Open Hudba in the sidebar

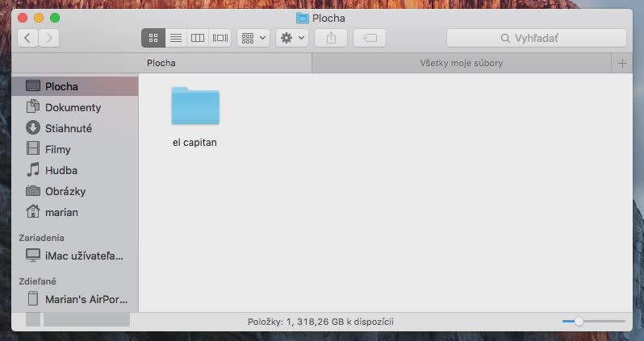point(75,170)
